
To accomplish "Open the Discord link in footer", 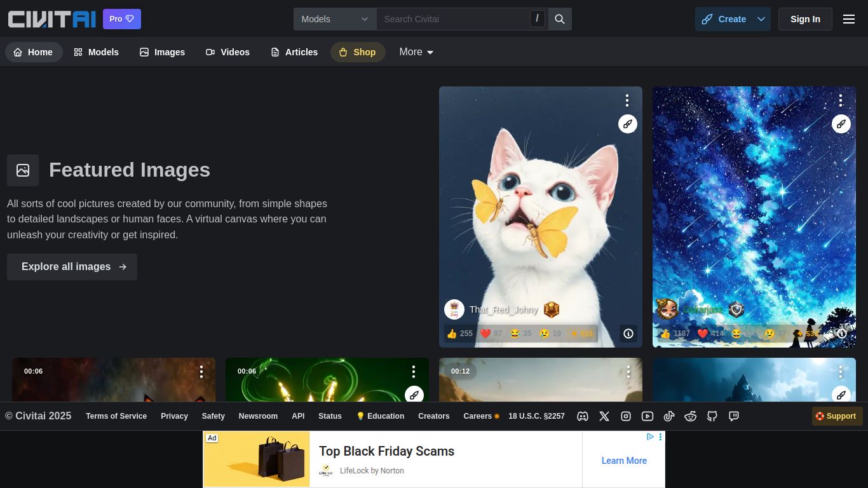I will 582,416.
